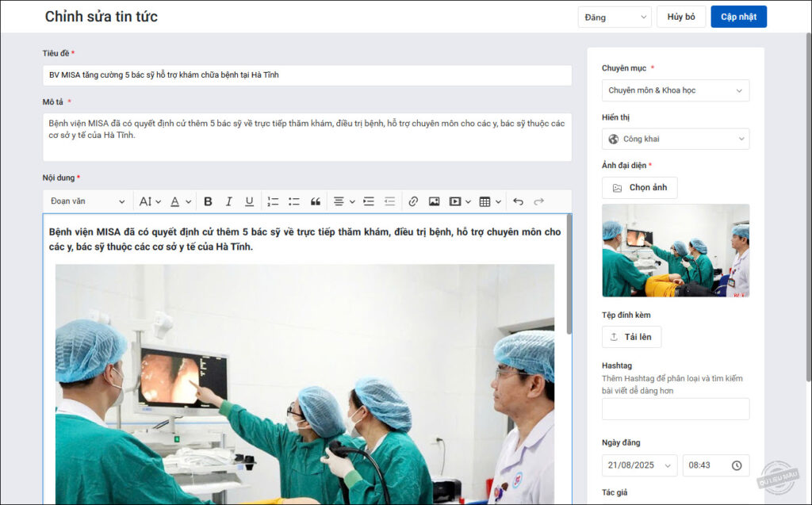812x505 pixels.
Task: Toggle underline formatting in the editor toolbar
Action: tap(249, 201)
